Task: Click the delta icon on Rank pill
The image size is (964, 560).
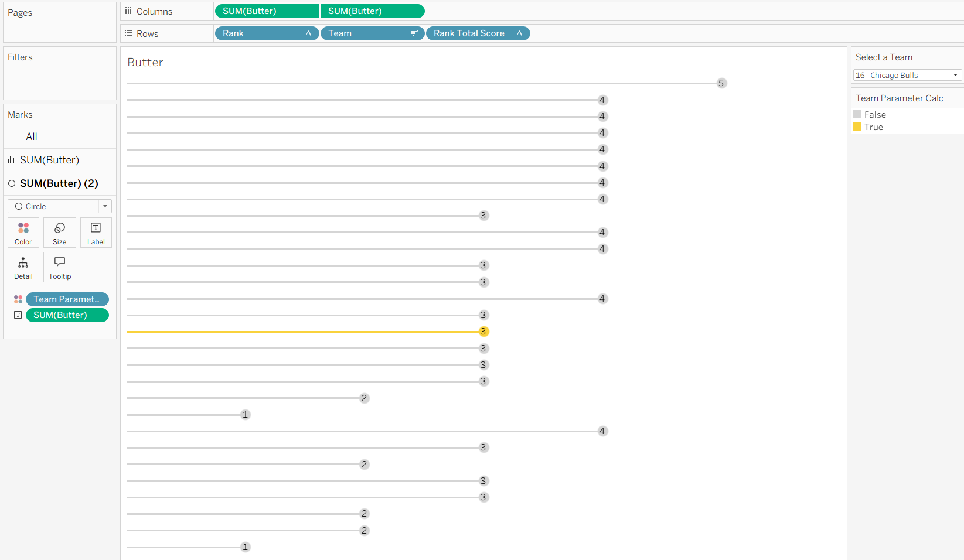Action: pyautogui.click(x=308, y=33)
